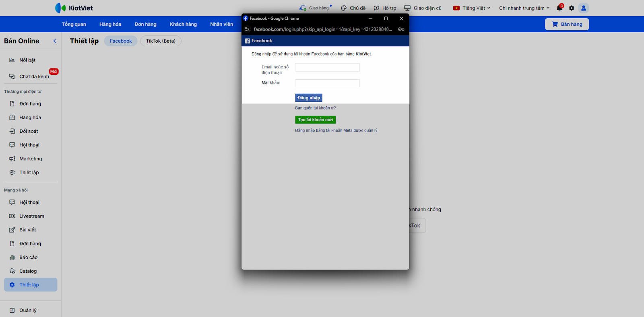Open Hàng hóa in the top navigation
Viewport: 644px width, 317px height.
110,24
